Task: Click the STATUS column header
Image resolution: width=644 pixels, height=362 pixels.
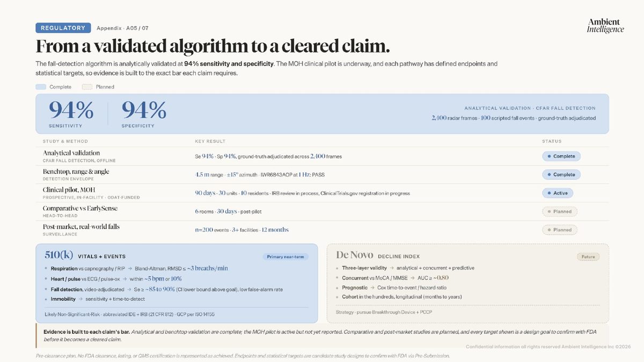Action: (552, 142)
